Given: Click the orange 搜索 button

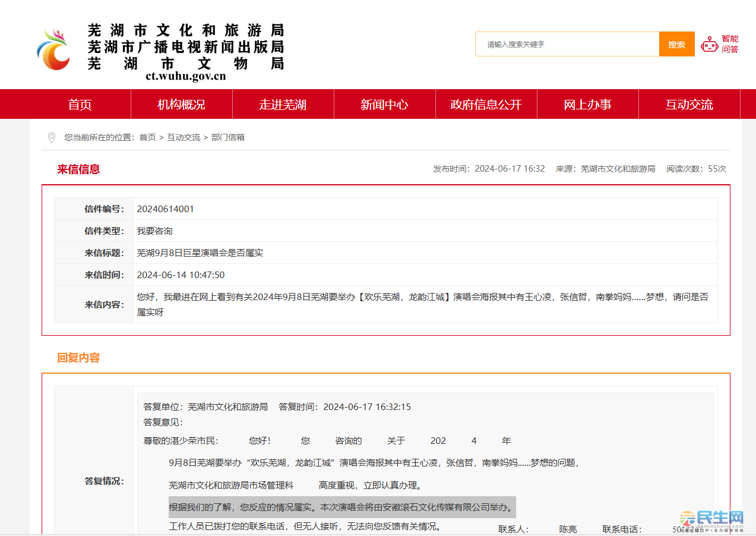Looking at the screenshot, I should coord(676,44).
